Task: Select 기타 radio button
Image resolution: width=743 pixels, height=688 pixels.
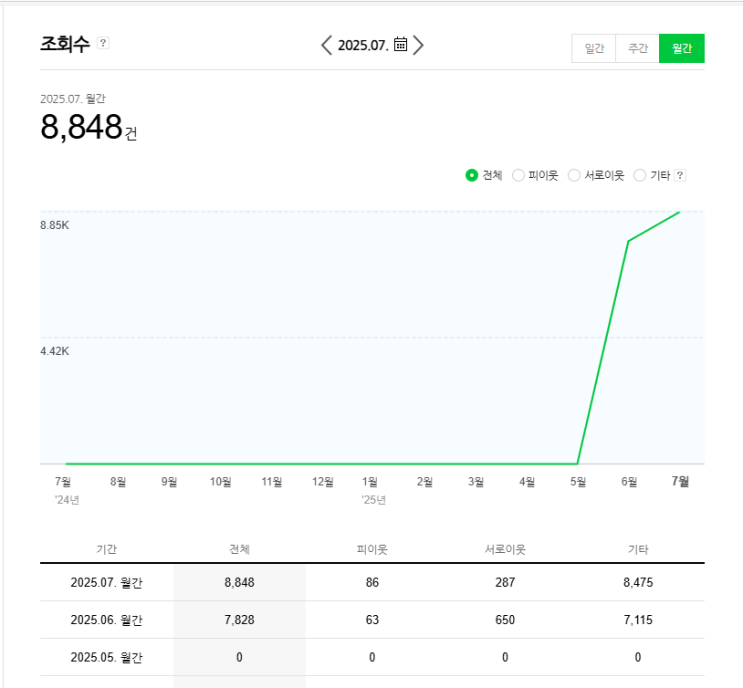Action: [x=640, y=175]
